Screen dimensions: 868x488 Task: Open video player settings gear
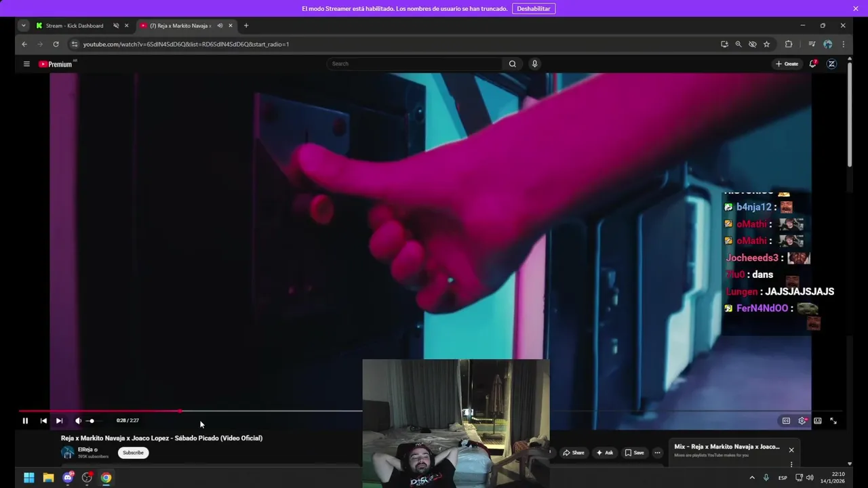point(802,421)
